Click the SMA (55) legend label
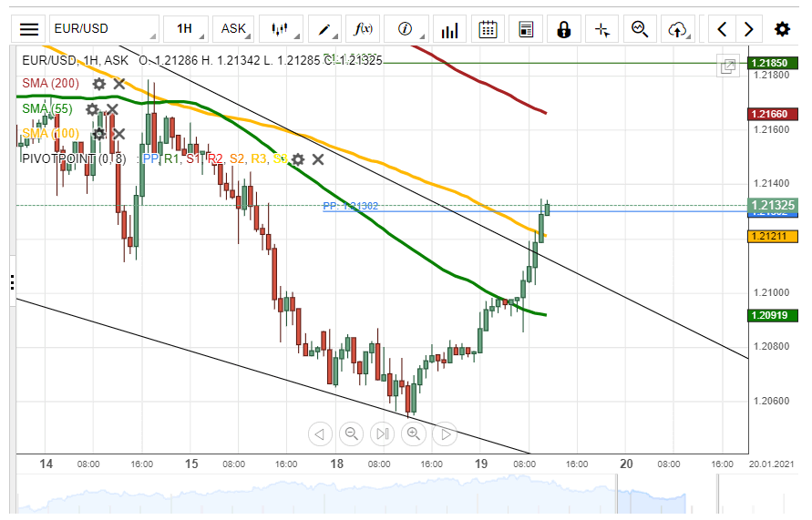 (47, 108)
